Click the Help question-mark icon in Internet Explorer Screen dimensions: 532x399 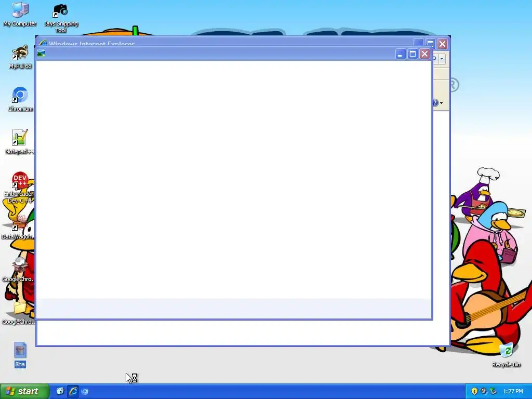tap(436, 103)
